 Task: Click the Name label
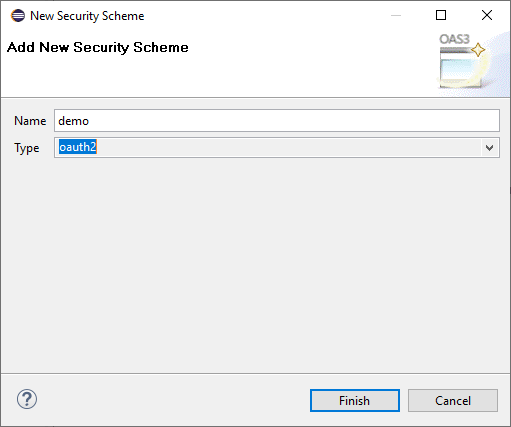30,121
